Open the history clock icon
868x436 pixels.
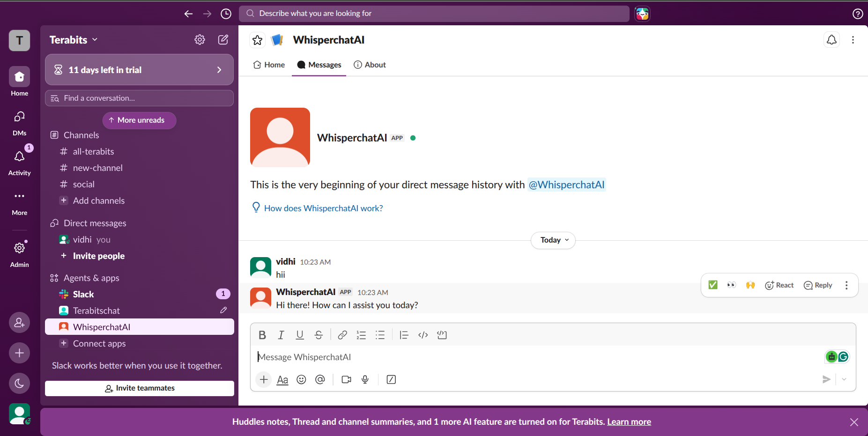click(226, 14)
